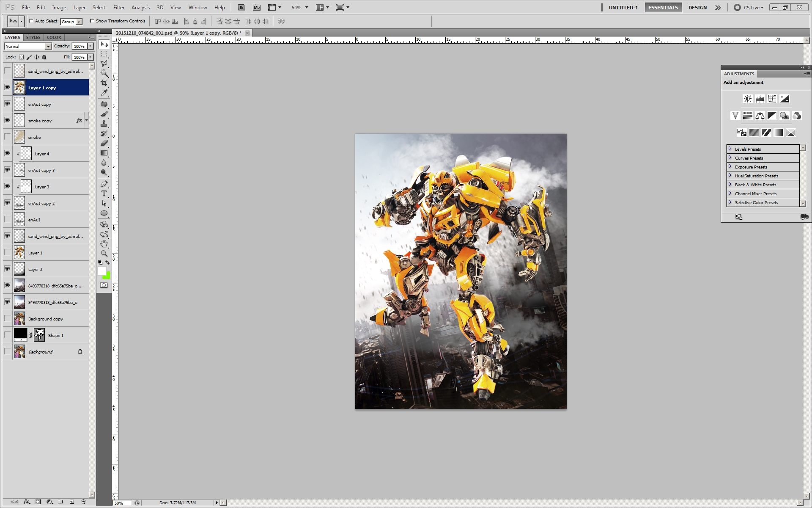Hide the smoke copy layer

click(7, 120)
